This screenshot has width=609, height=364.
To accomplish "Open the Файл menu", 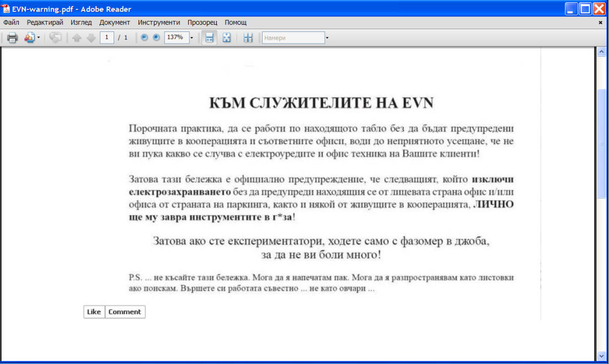I will point(11,23).
